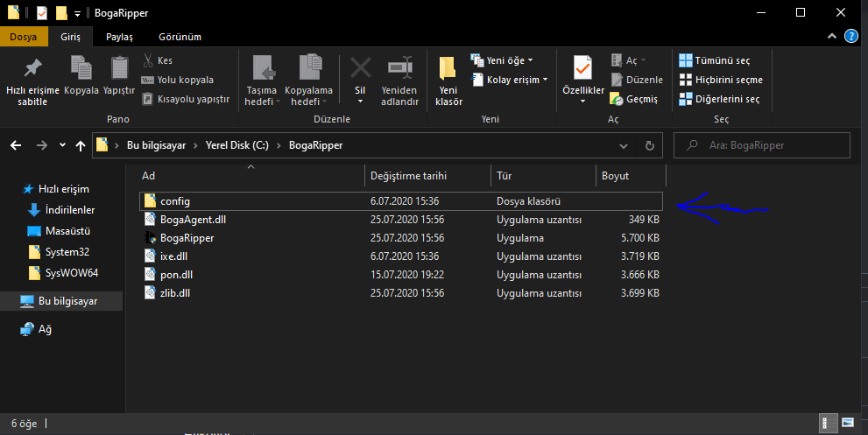868x435 pixels.
Task: Go forward with the right arrow
Action: click(41, 145)
